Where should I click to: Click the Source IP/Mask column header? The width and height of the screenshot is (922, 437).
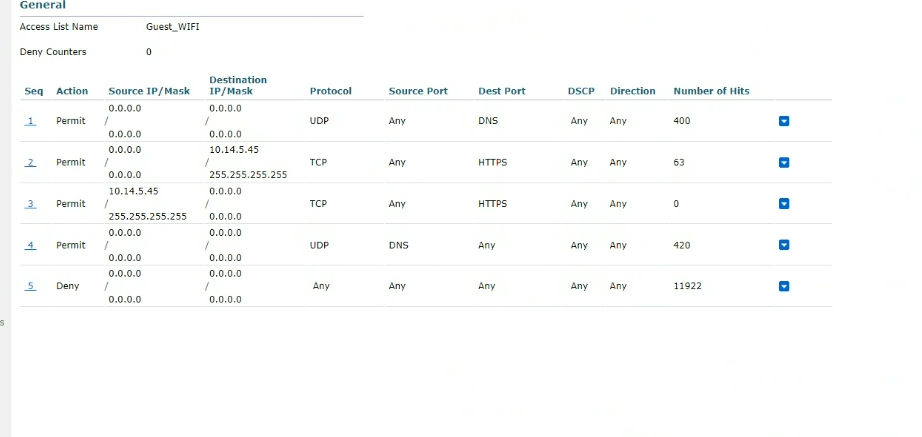(149, 91)
